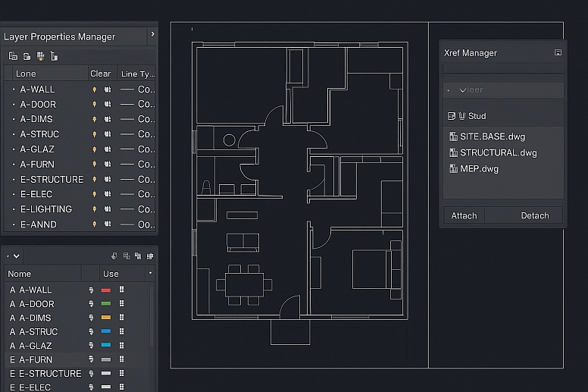Select the E-ANND layer name
The image size is (588, 392).
click(38, 224)
